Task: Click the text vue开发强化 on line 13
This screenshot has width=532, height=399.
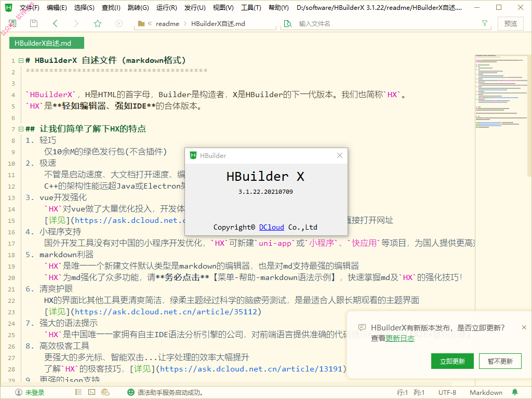Action: [x=63, y=197]
